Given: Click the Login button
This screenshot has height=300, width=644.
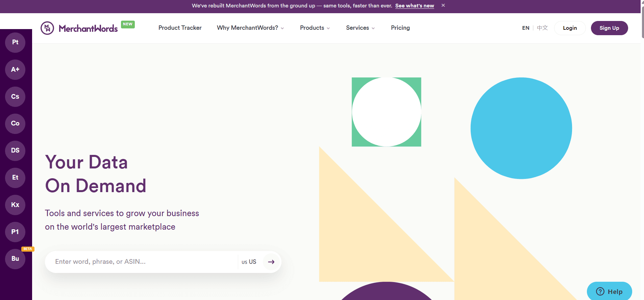Looking at the screenshot, I should point(570,28).
